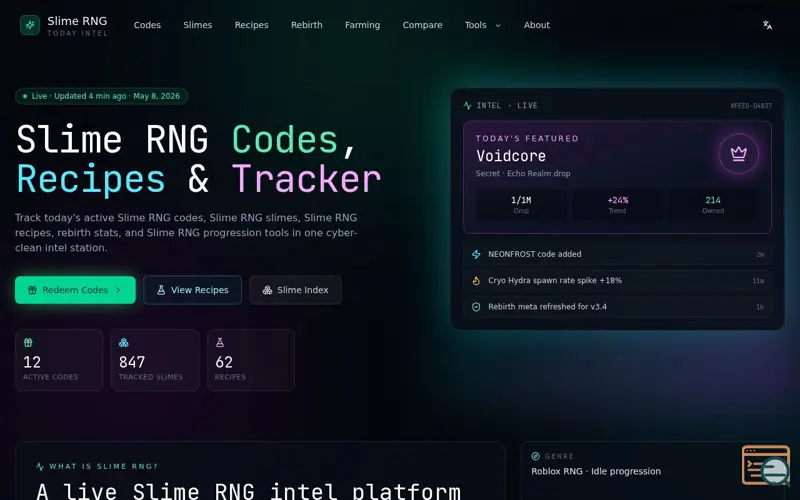The height and width of the screenshot is (500, 800).
Task: Click the 1/1M Drop stat
Action: [521, 205]
